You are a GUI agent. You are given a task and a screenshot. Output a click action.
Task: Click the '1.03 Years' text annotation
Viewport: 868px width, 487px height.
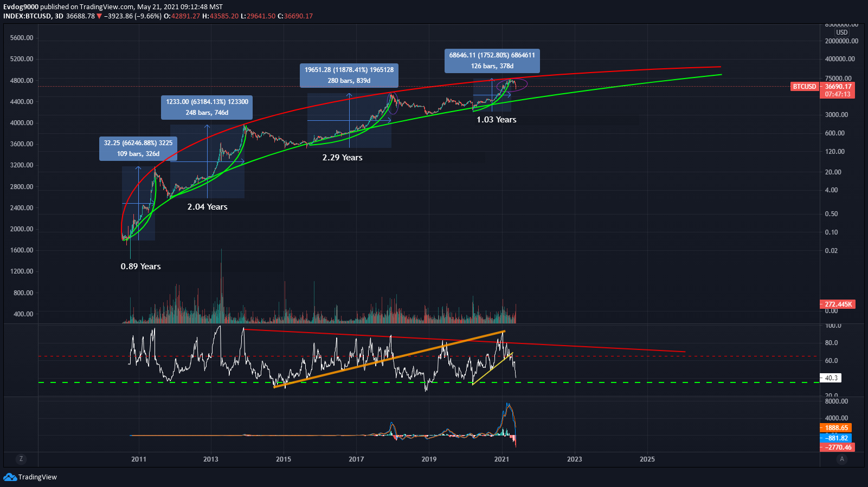(497, 120)
